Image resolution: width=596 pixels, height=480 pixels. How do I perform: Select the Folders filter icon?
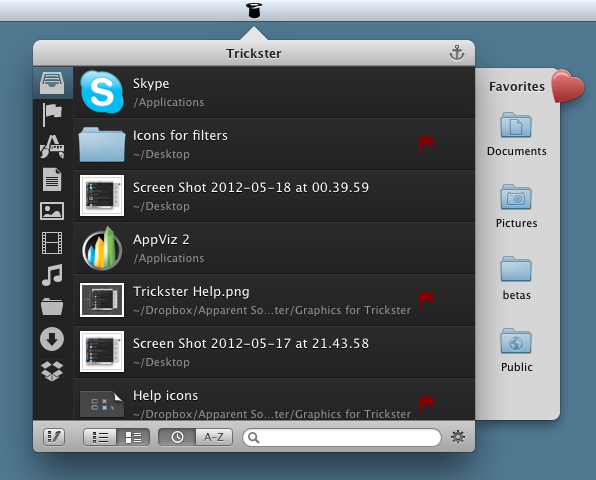[52, 307]
